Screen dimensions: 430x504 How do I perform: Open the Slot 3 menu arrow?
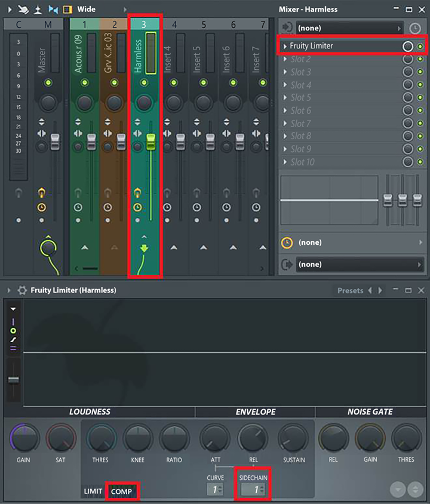285,72
